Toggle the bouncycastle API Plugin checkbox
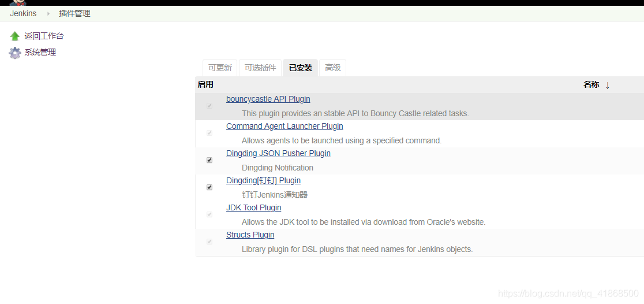The height and width of the screenshot is (304, 644). (209, 106)
